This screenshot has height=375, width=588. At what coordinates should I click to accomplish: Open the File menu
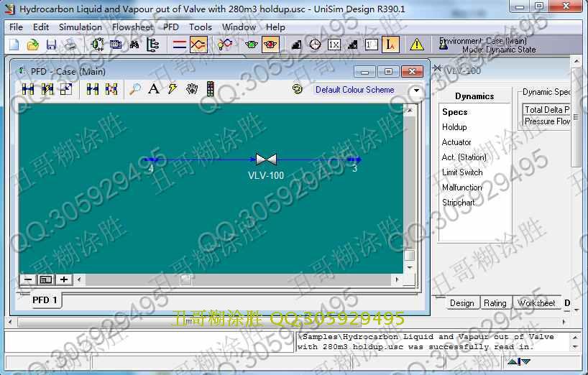tap(16, 27)
